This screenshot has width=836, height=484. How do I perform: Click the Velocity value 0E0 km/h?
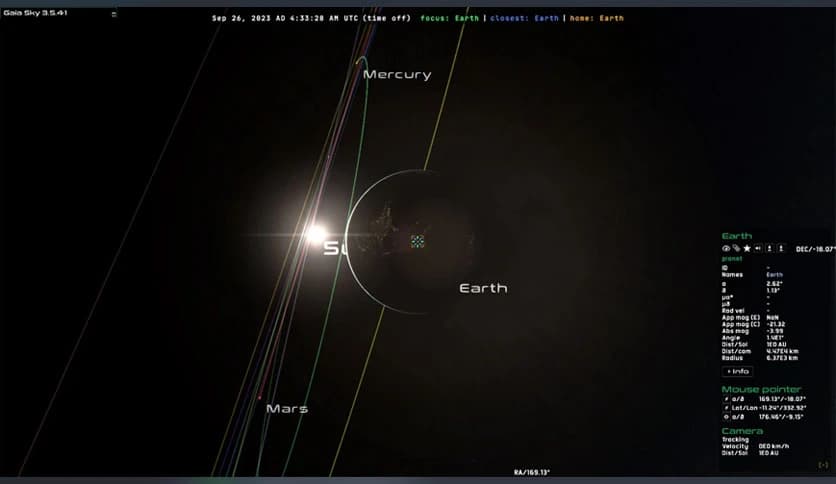774,446
